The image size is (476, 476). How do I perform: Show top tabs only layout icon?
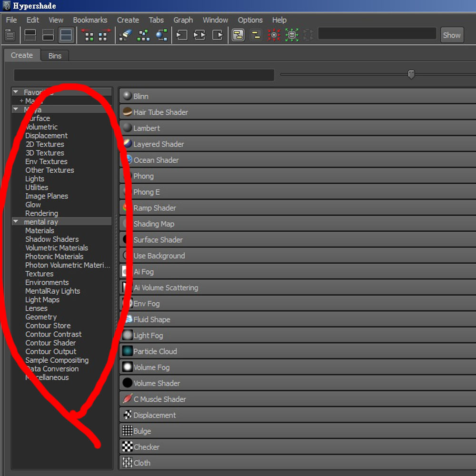[x=30, y=35]
